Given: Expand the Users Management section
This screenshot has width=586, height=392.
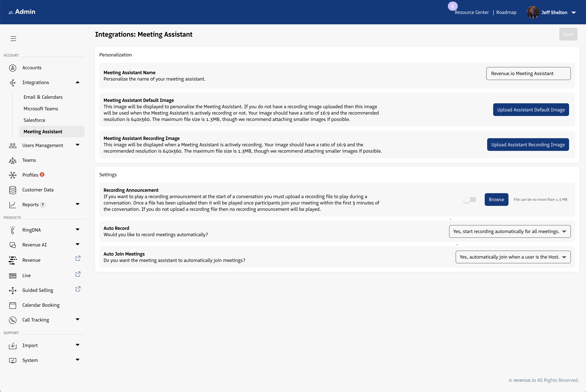Looking at the screenshot, I should coord(78,145).
